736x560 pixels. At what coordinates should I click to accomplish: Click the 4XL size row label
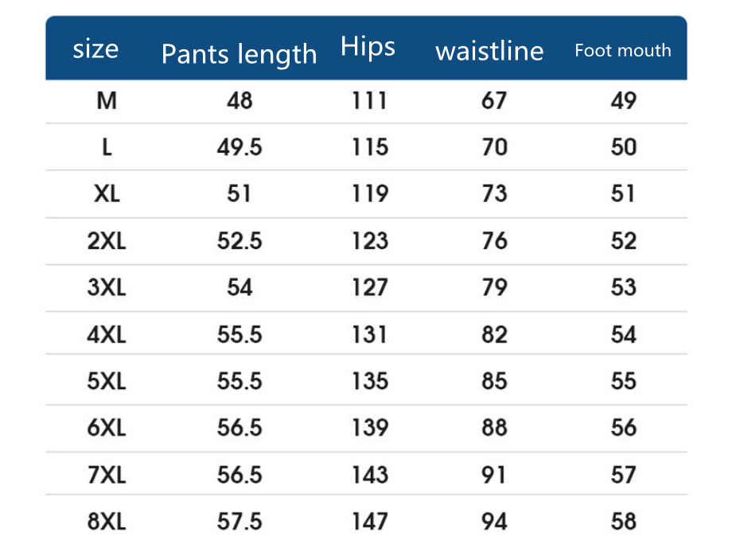[107, 334]
